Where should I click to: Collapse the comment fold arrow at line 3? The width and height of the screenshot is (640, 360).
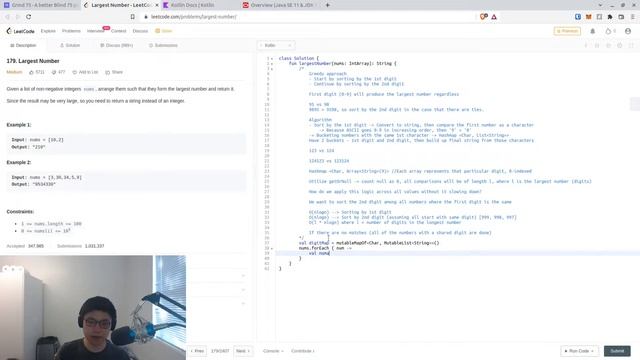tap(272, 69)
